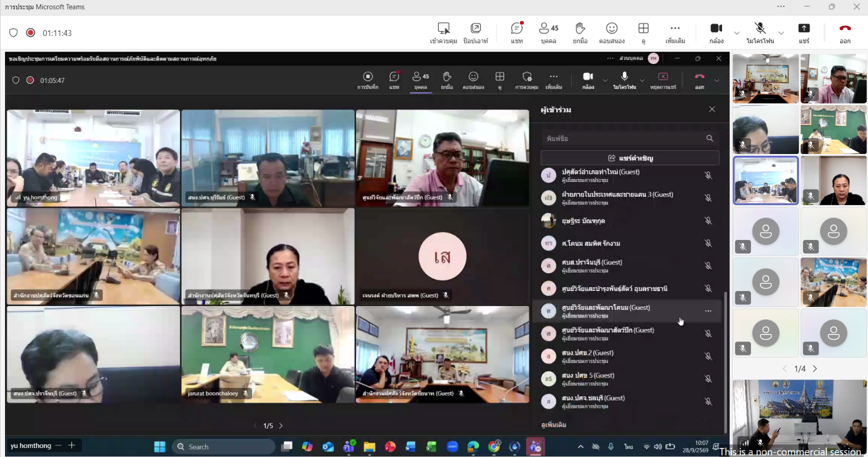Toggle the outer toolbar camera on

pyautogui.click(x=716, y=32)
